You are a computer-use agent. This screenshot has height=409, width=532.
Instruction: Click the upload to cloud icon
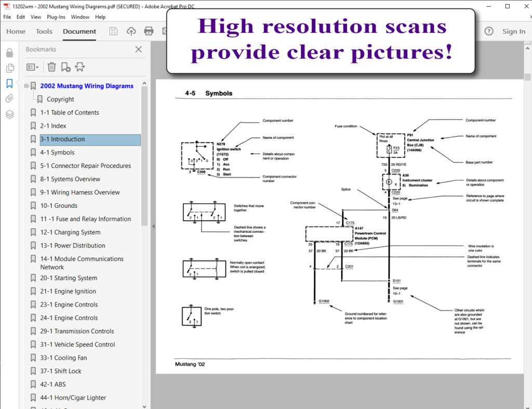(x=131, y=31)
